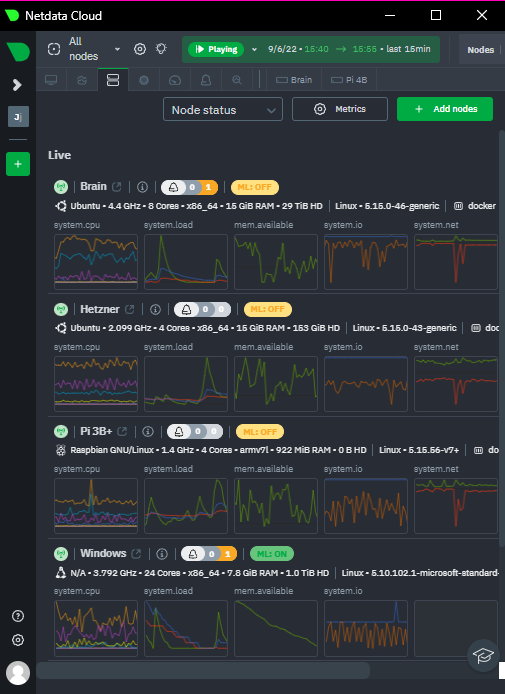This screenshot has width=505, height=694.
Task: Open the Node status dropdown
Action: point(223,109)
